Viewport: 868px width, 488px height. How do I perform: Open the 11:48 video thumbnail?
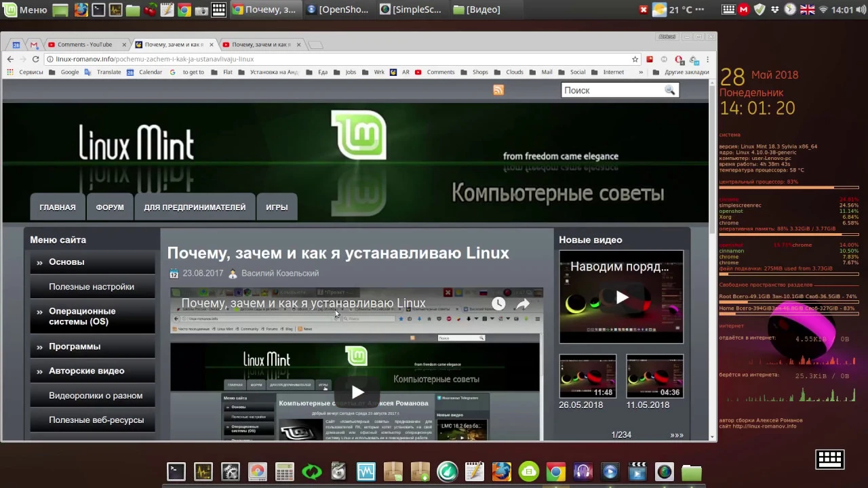(x=588, y=376)
